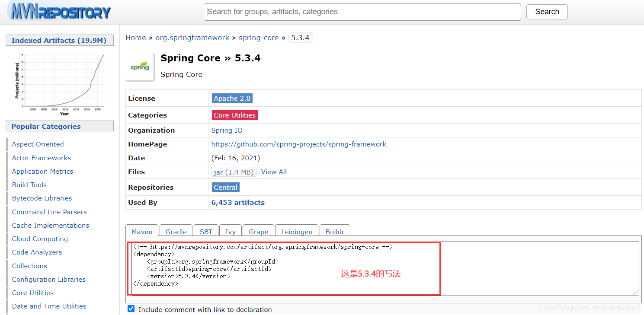Open Configuration Libraries category

coord(49,280)
